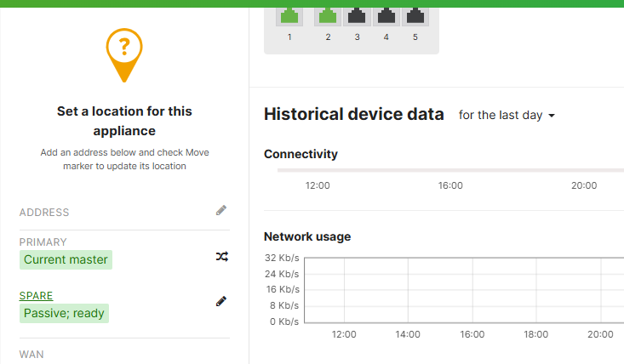Open the underlined SPARE link
Viewport: 624px width, 364px height.
(37, 296)
